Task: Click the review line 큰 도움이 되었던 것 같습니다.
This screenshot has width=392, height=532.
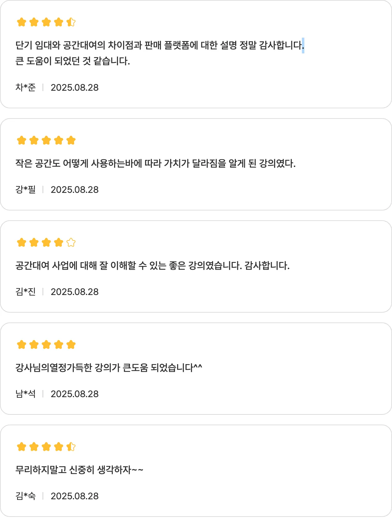Action: (73, 61)
